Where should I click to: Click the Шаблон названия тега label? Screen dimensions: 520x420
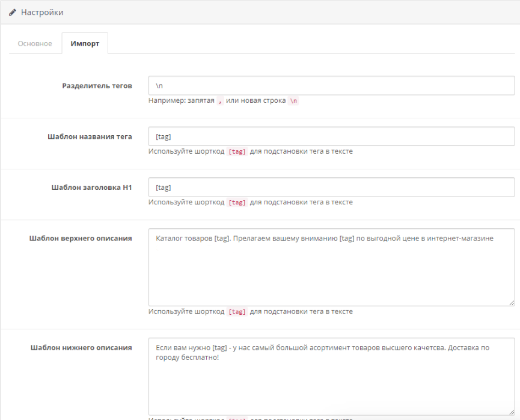tap(90, 136)
